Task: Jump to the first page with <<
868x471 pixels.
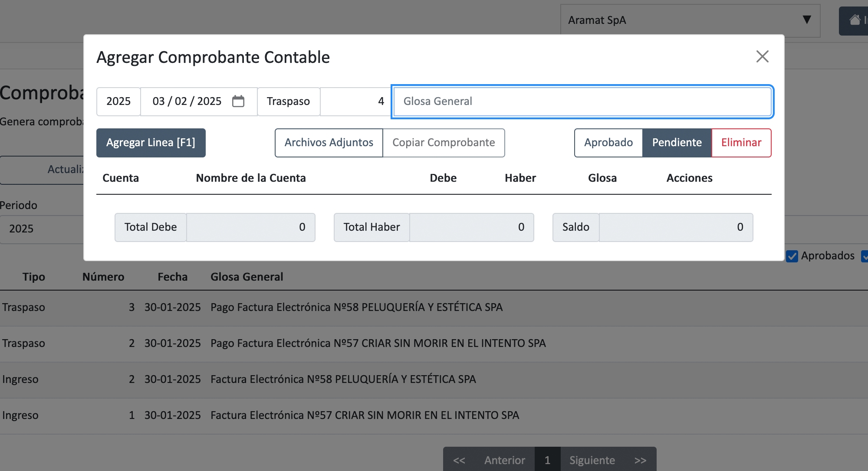Action: [459, 460]
